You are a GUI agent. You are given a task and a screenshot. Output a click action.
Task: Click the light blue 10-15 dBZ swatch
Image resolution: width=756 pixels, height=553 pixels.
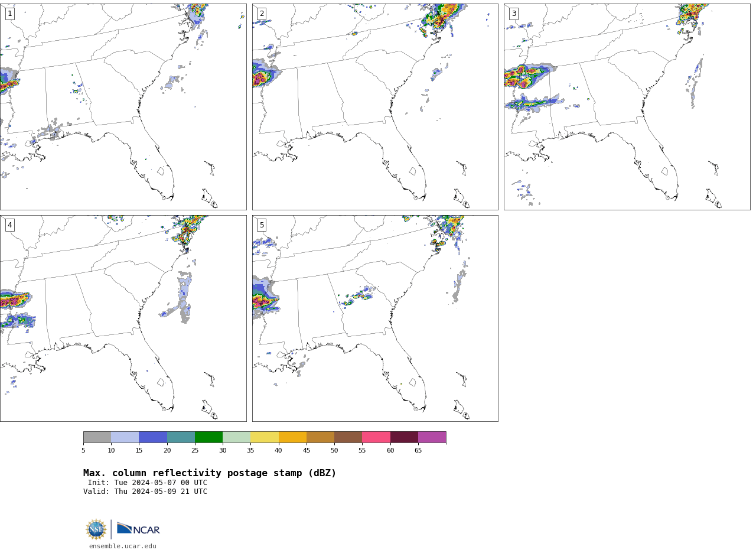(x=125, y=437)
